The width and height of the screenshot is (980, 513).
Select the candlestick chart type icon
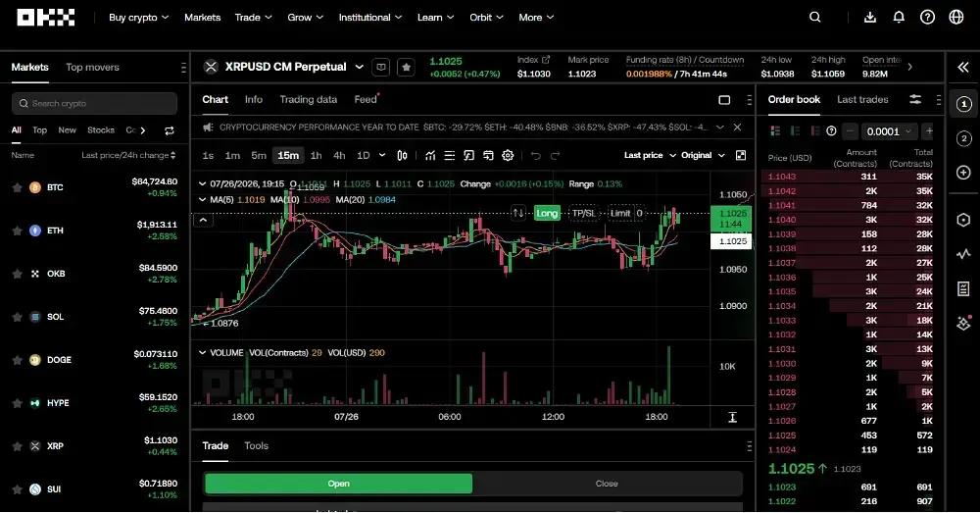coord(403,155)
